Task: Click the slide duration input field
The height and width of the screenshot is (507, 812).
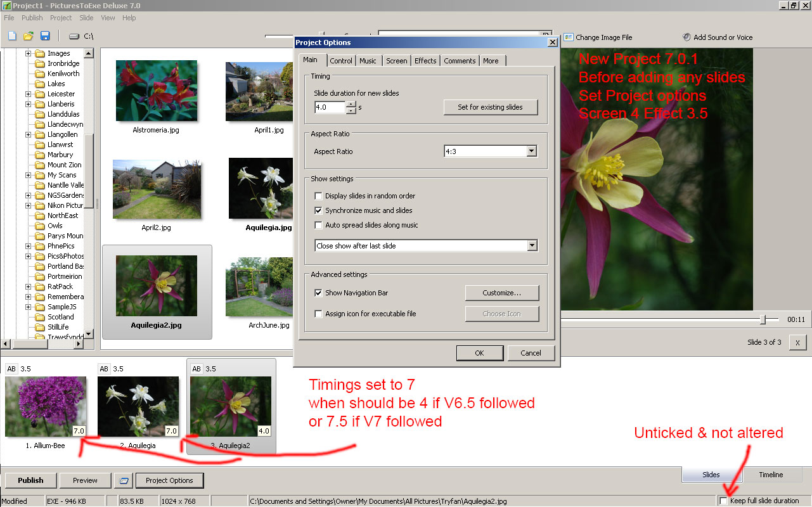Action: (330, 107)
